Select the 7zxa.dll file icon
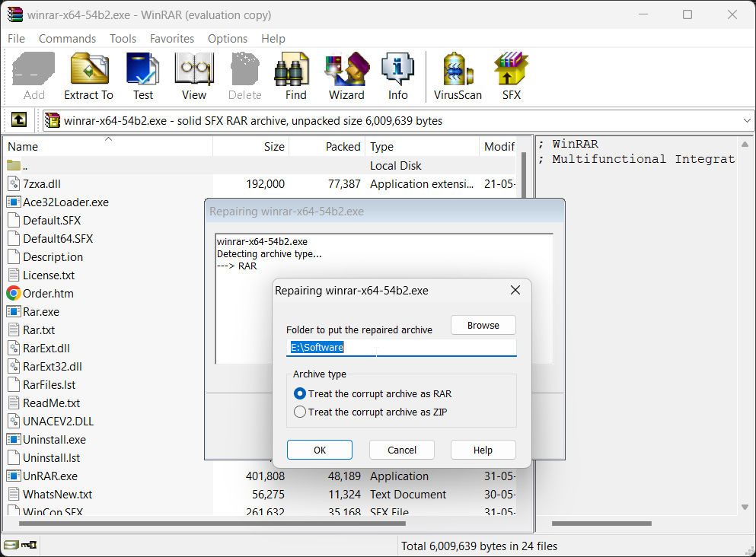This screenshot has height=557, width=756. pyautogui.click(x=14, y=183)
